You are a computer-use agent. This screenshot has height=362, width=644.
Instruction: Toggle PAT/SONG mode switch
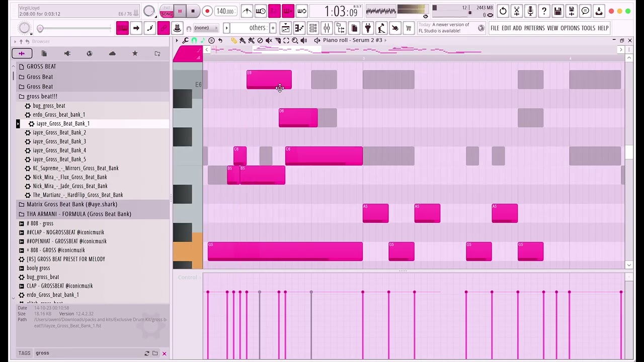tap(166, 11)
